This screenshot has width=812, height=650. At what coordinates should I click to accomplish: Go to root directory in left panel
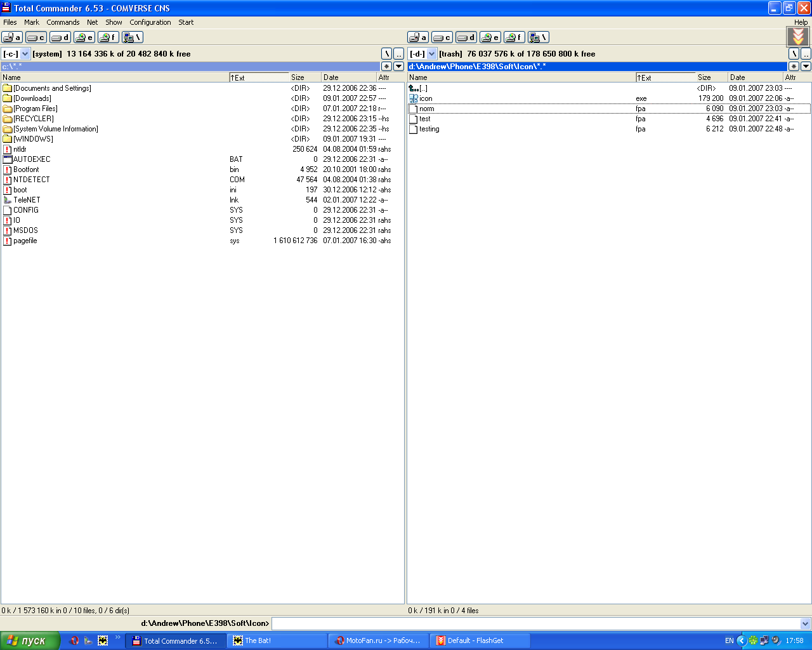pos(386,54)
